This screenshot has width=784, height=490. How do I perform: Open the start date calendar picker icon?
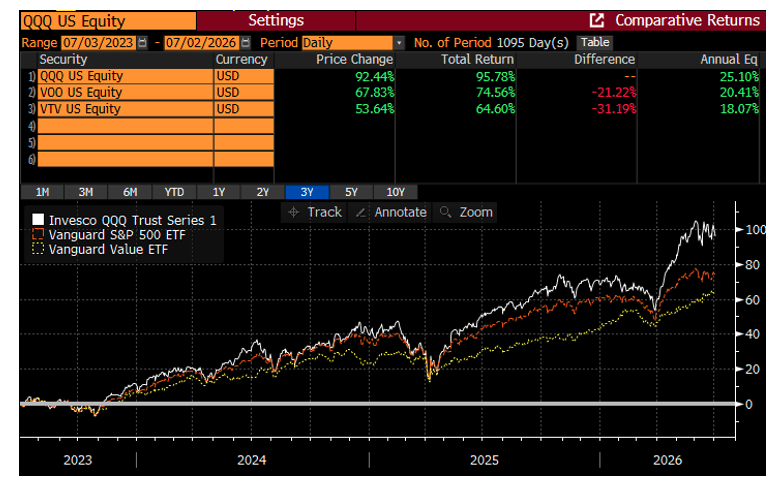coord(142,42)
